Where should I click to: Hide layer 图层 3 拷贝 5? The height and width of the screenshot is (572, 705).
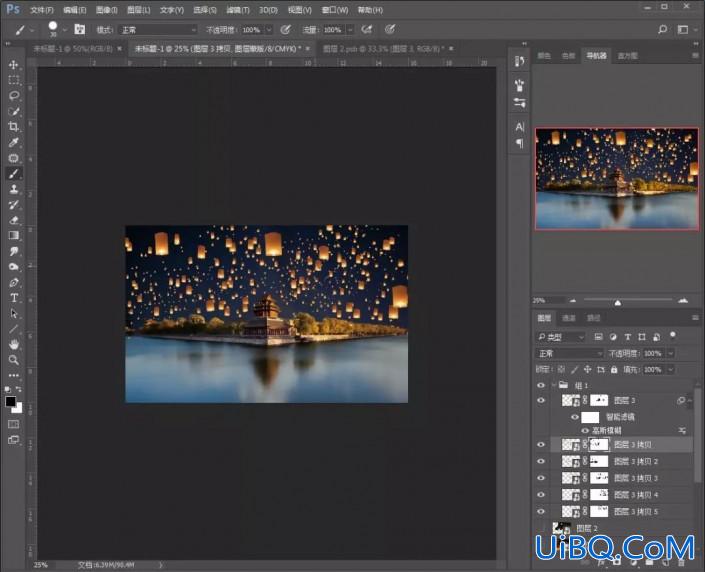[x=541, y=511]
